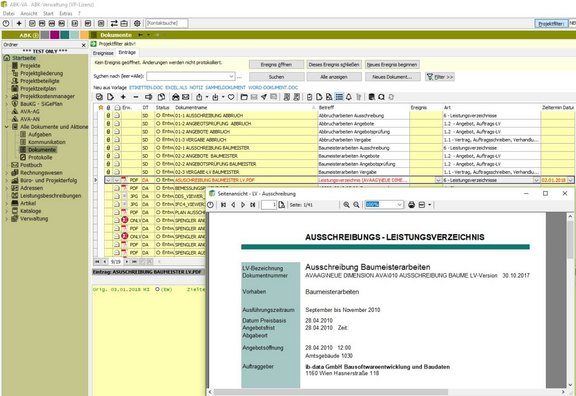Print from the Seitenansicht toolbar printer icon
This screenshot has height=396, width=576.
[411, 205]
